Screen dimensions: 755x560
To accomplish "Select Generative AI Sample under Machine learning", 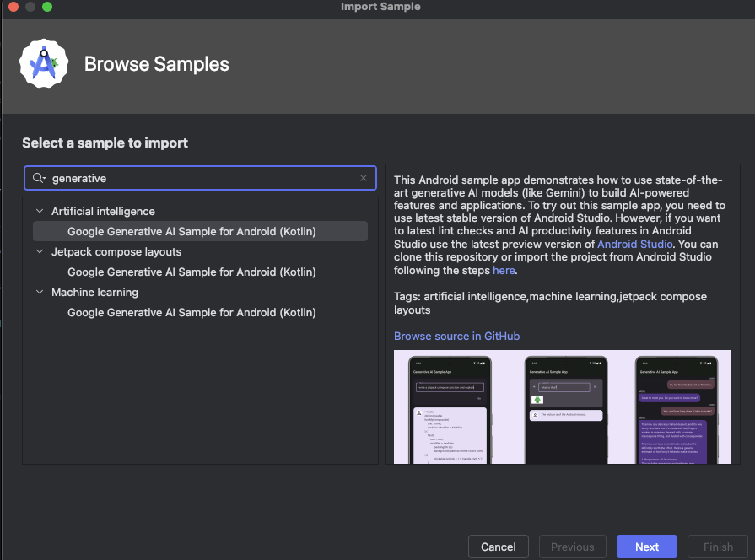I will coord(200,313).
